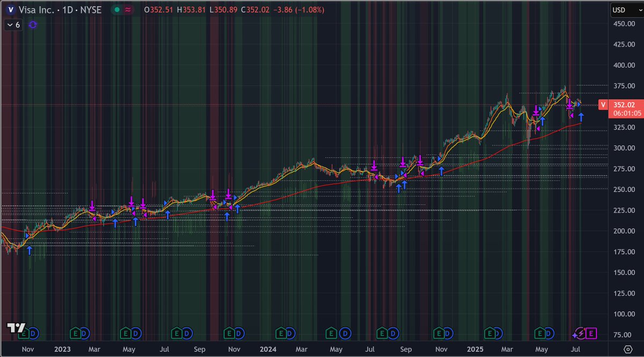Click the purple circular icon beside the 6
The height and width of the screenshot is (357, 644).
33,25
